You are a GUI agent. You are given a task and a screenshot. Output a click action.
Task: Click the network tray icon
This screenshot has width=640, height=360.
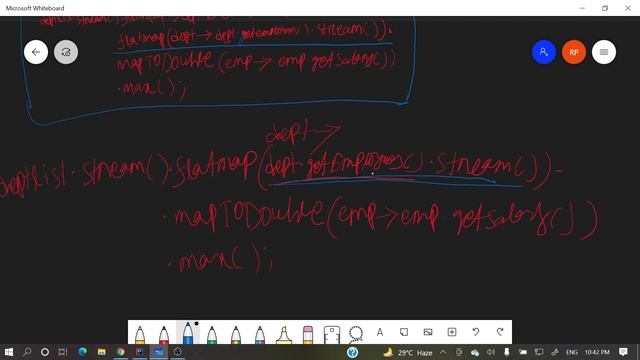[x=539, y=352]
